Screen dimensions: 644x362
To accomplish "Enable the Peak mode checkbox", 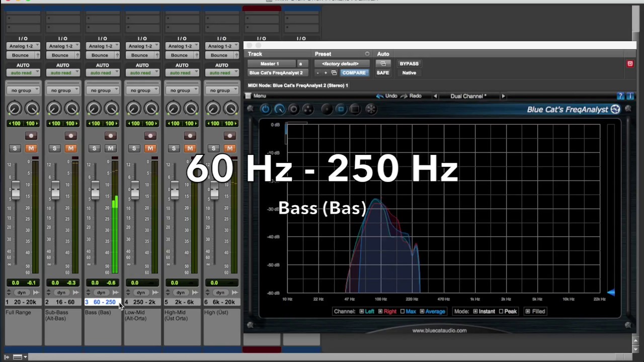I will [x=501, y=312].
